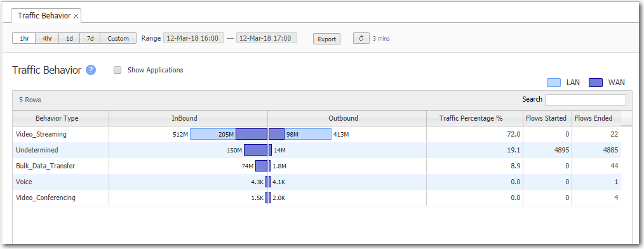Click the LAN legend color swatch
Viewport: 644px width, 249px height.
point(554,83)
